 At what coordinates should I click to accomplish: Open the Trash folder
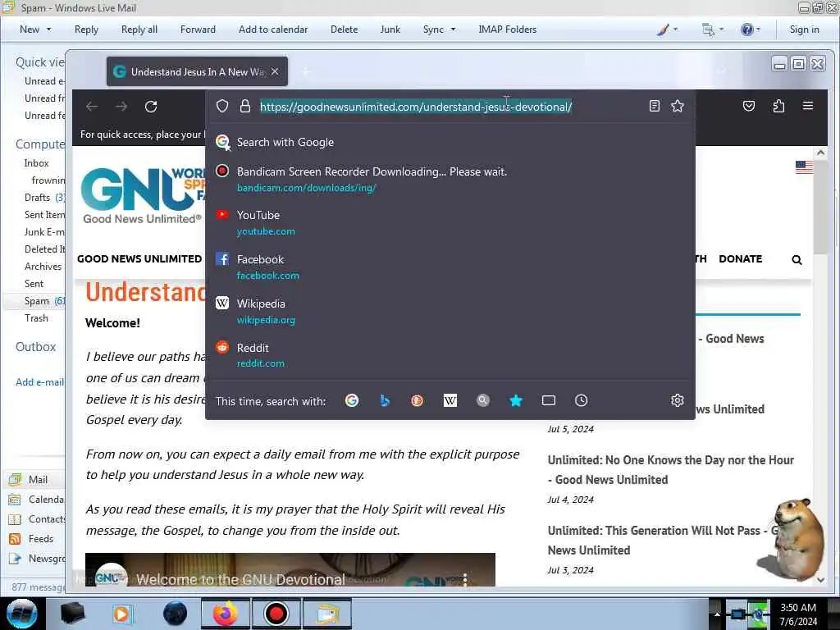[36, 318]
